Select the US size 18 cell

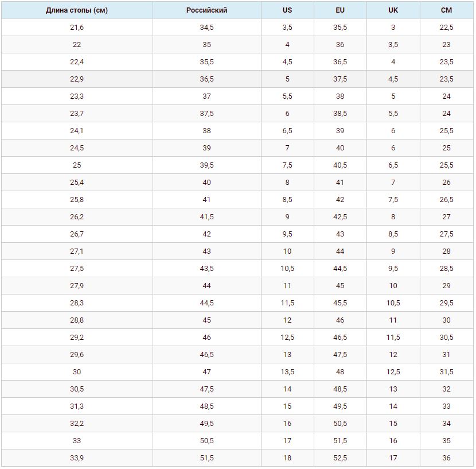[287, 458]
